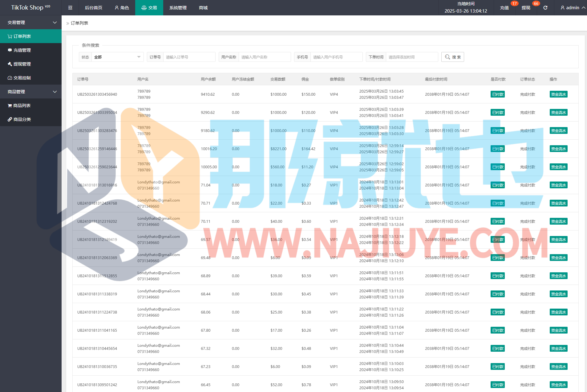Open 商品分类 in the sidebar
Image resolution: width=587 pixels, height=392 pixels.
[x=22, y=119]
